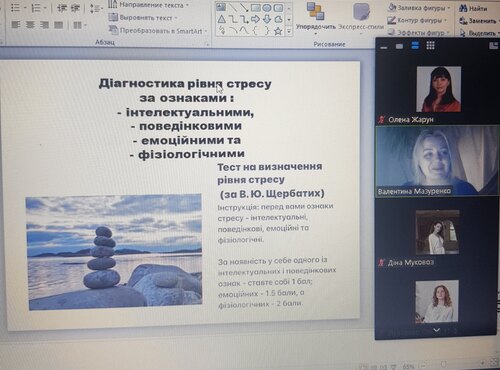Open Заливка фигуры dropdown
The image size is (500, 370).
pos(420,7)
